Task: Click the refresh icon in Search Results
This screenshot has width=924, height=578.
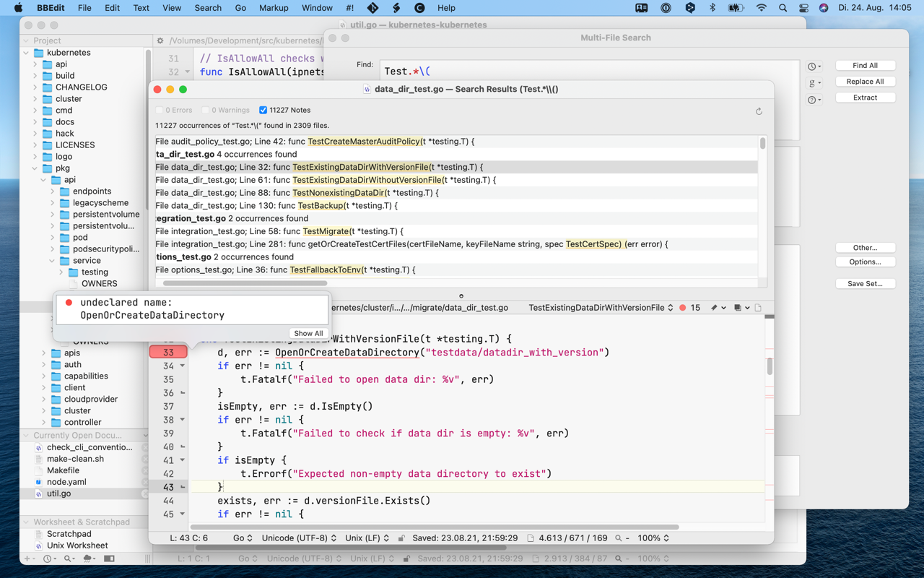Action: click(x=759, y=111)
